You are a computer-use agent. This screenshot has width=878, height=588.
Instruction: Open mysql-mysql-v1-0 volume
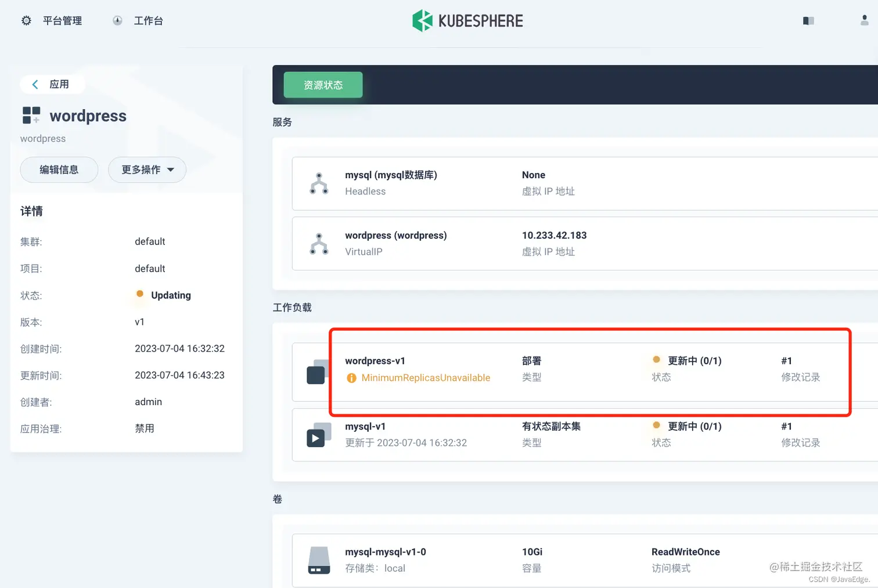pyautogui.click(x=386, y=552)
